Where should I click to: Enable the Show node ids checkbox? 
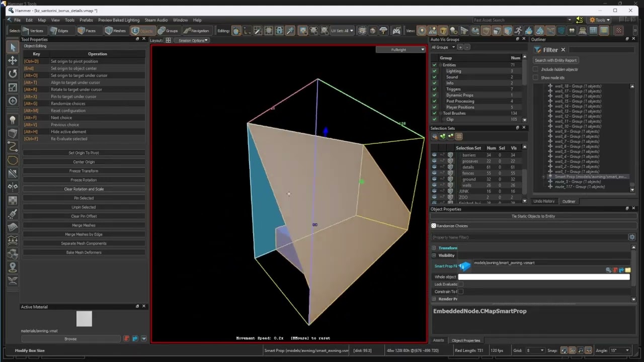click(x=536, y=77)
